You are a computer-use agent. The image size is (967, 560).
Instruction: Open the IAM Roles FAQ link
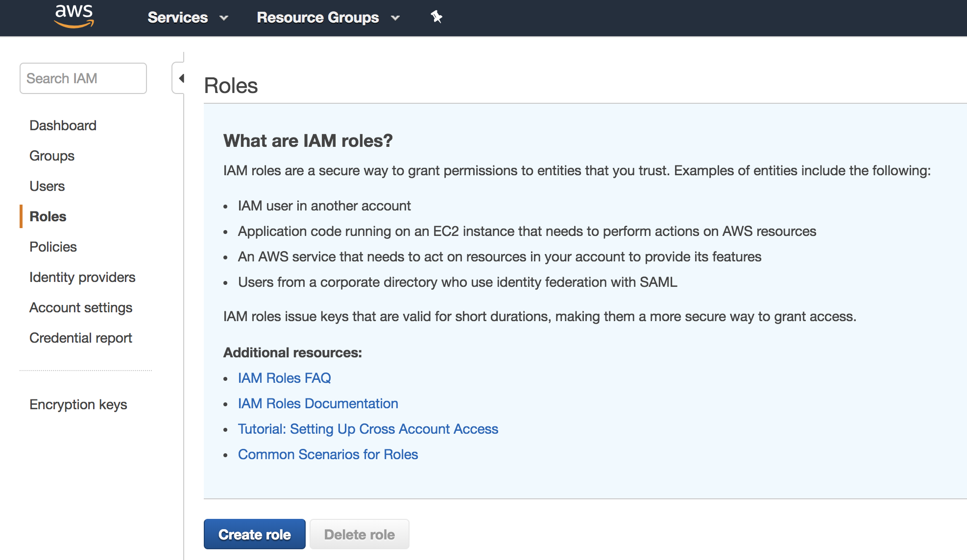click(285, 378)
